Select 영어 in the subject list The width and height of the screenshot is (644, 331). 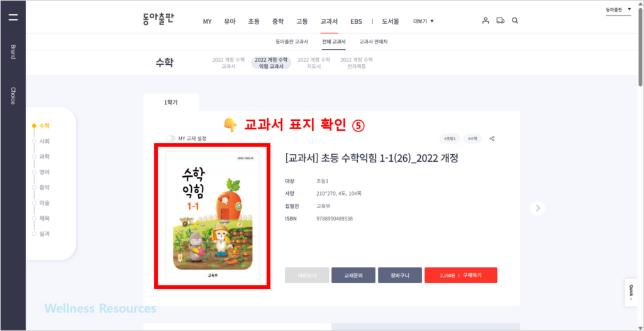click(45, 172)
